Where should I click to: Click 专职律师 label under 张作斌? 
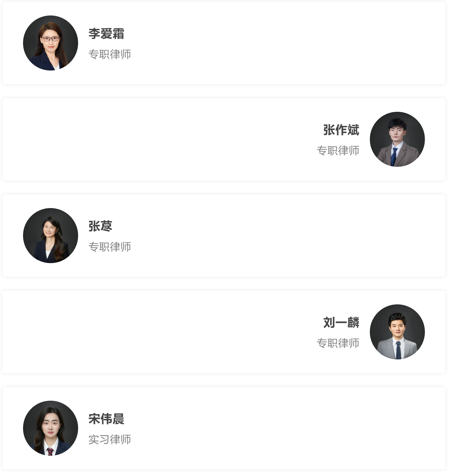pos(338,151)
